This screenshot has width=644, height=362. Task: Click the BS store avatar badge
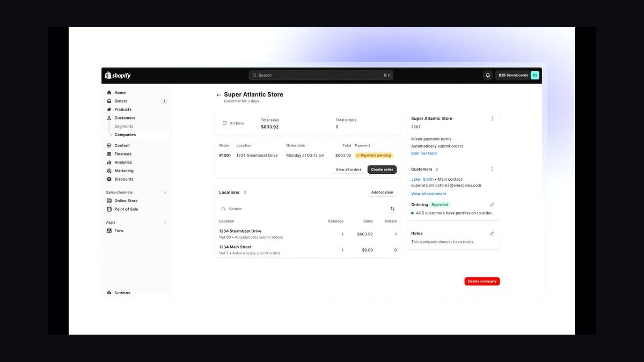pos(535,76)
